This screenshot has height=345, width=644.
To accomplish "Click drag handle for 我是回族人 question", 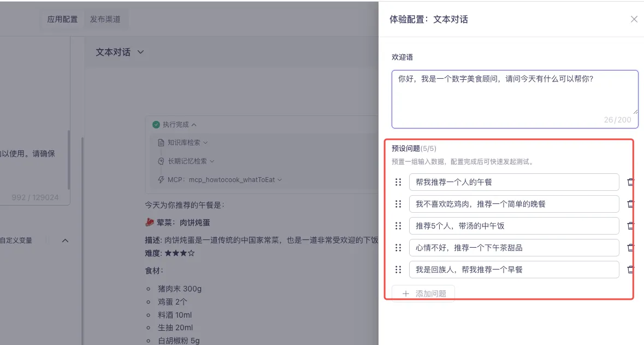I will click(x=398, y=270).
